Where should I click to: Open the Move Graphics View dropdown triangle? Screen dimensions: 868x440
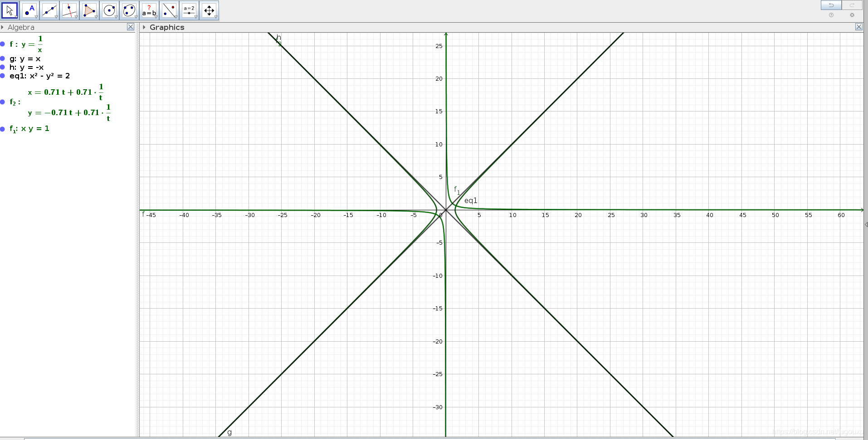216,17
